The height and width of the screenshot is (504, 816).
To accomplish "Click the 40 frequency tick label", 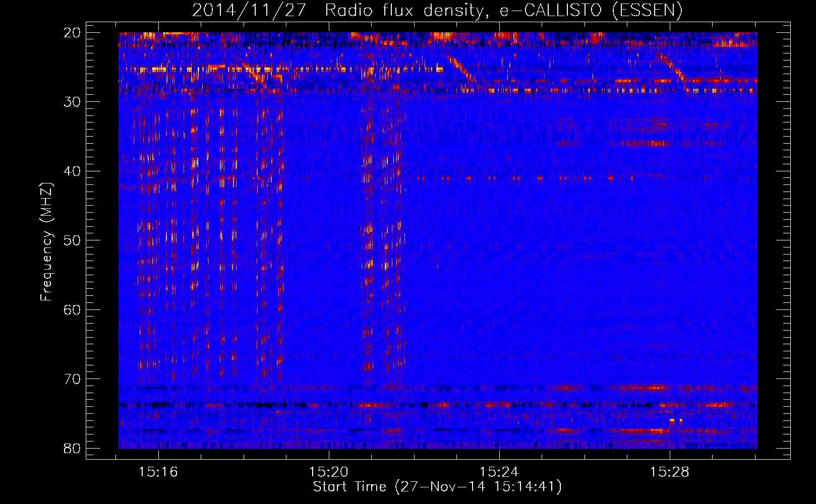I will pos(72,171).
